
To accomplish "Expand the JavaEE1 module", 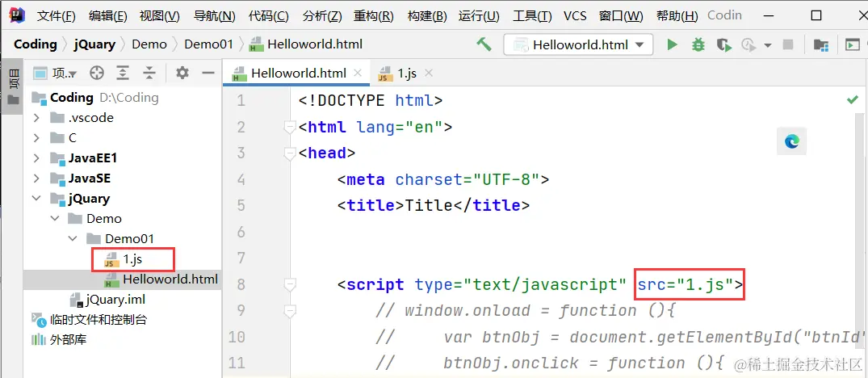I will tap(36, 158).
